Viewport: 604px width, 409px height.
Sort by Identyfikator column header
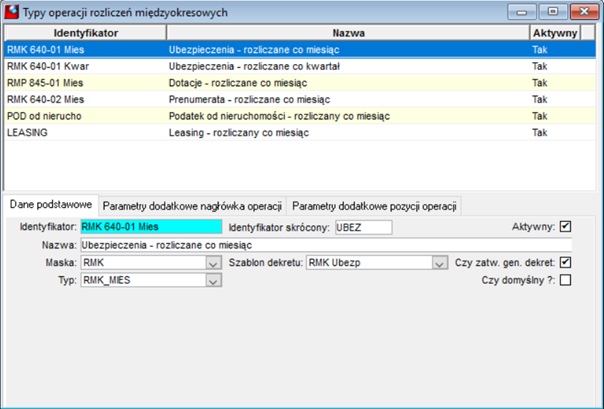point(86,33)
